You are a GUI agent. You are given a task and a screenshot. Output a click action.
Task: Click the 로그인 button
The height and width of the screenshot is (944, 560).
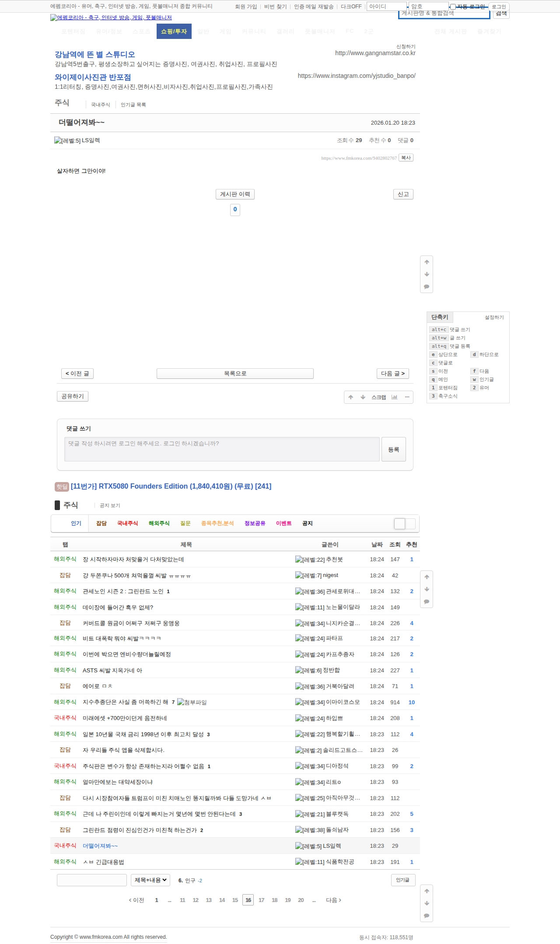click(499, 7)
